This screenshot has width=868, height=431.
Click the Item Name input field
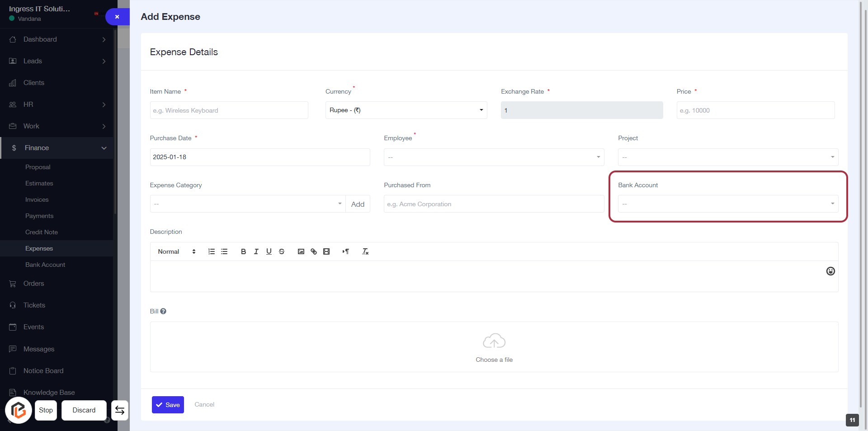coord(229,110)
